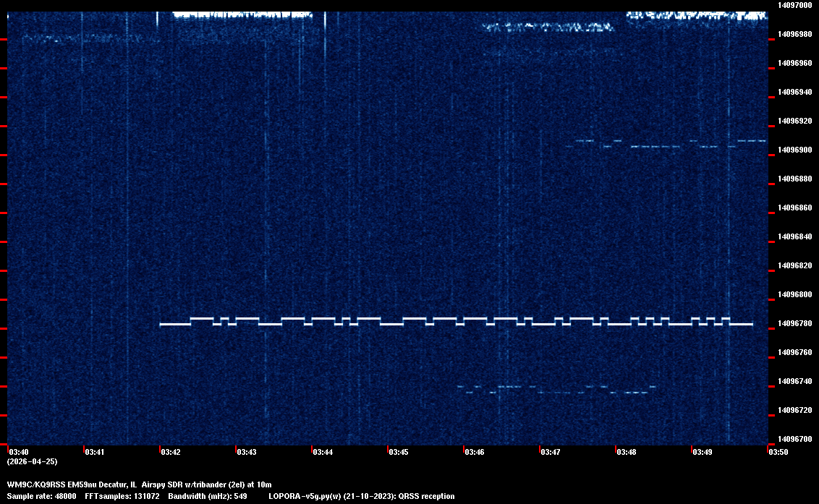The width and height of the screenshot is (819, 504).
Task: Click the Sample rate: 48000 text
Action: 41,496
